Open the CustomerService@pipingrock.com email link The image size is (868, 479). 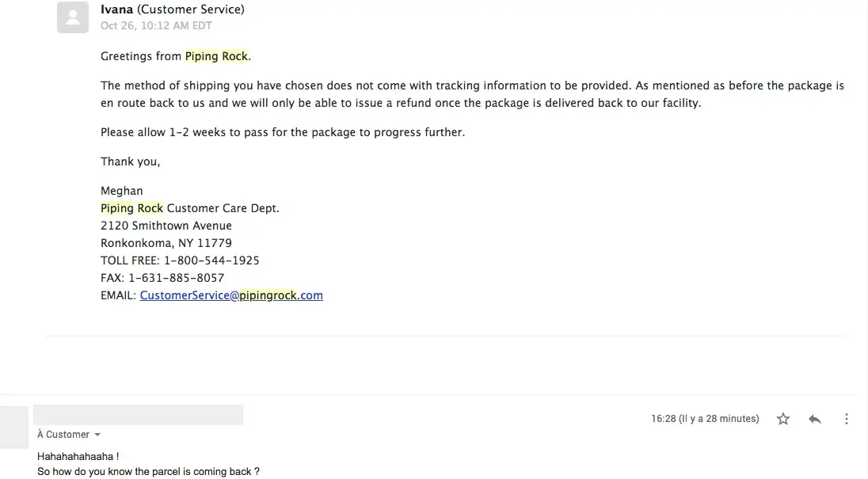click(231, 295)
